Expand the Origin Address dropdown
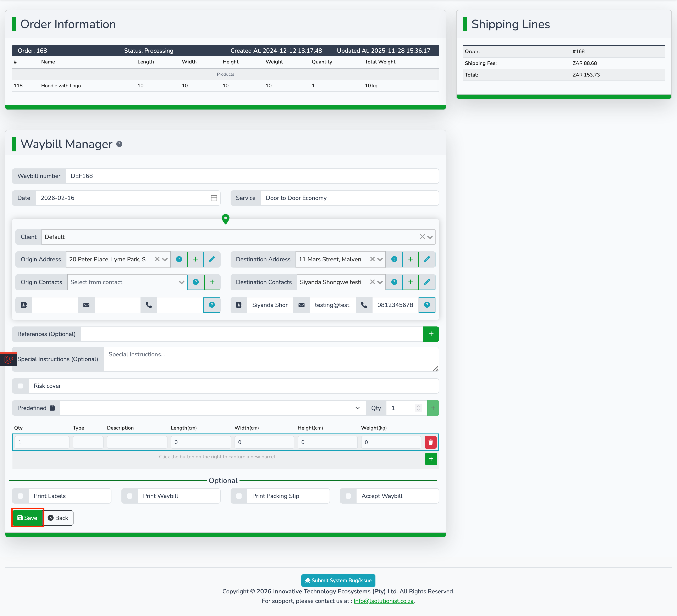The height and width of the screenshot is (616, 677). click(x=165, y=260)
